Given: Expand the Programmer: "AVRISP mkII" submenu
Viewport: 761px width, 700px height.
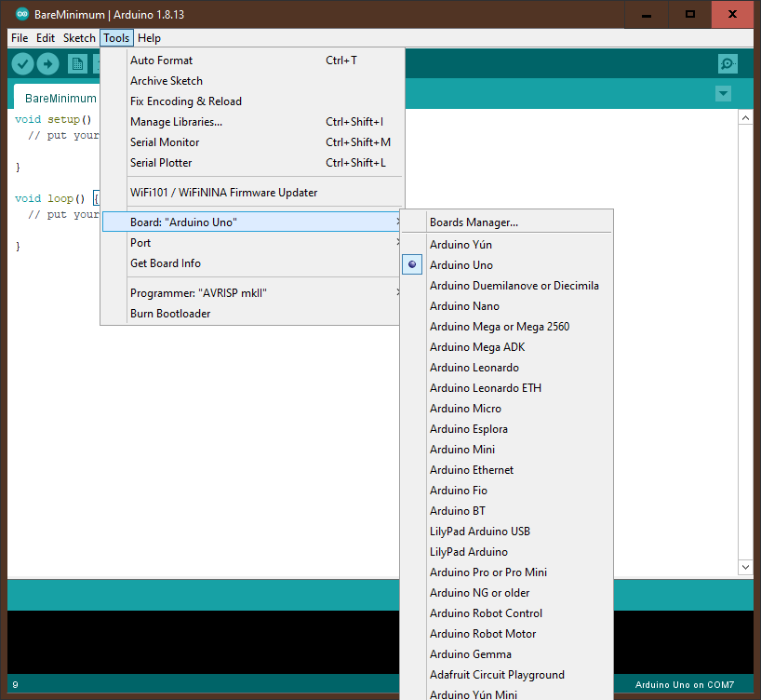Looking at the screenshot, I should coord(251,293).
